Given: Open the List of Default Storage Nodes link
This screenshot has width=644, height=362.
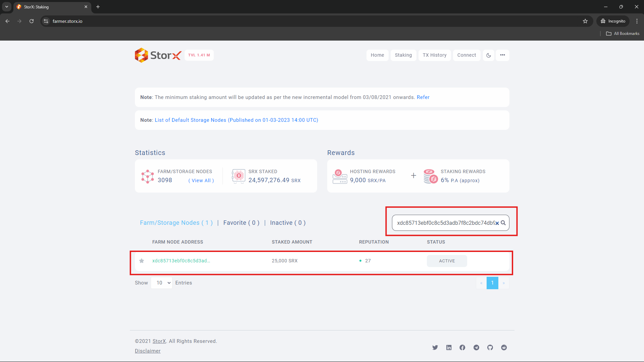Looking at the screenshot, I should [236, 120].
